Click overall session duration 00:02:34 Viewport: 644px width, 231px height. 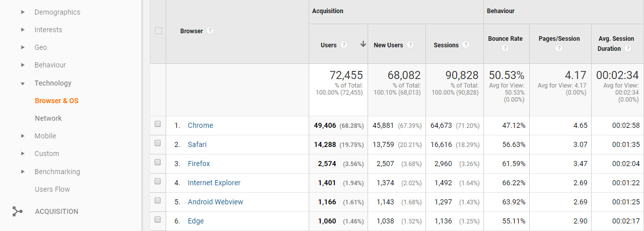(617, 75)
